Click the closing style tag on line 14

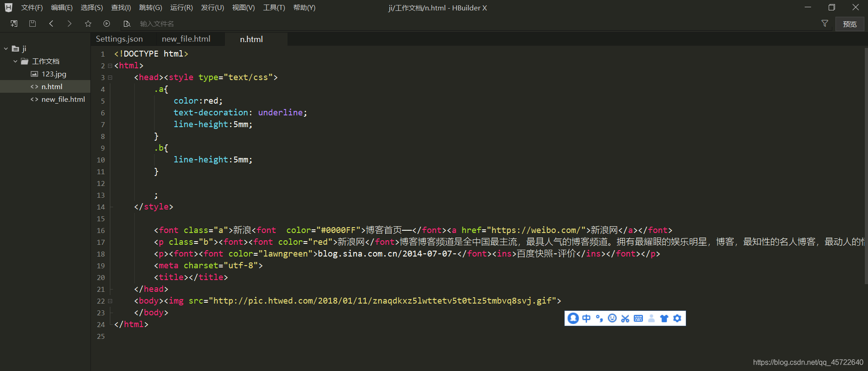click(x=154, y=207)
